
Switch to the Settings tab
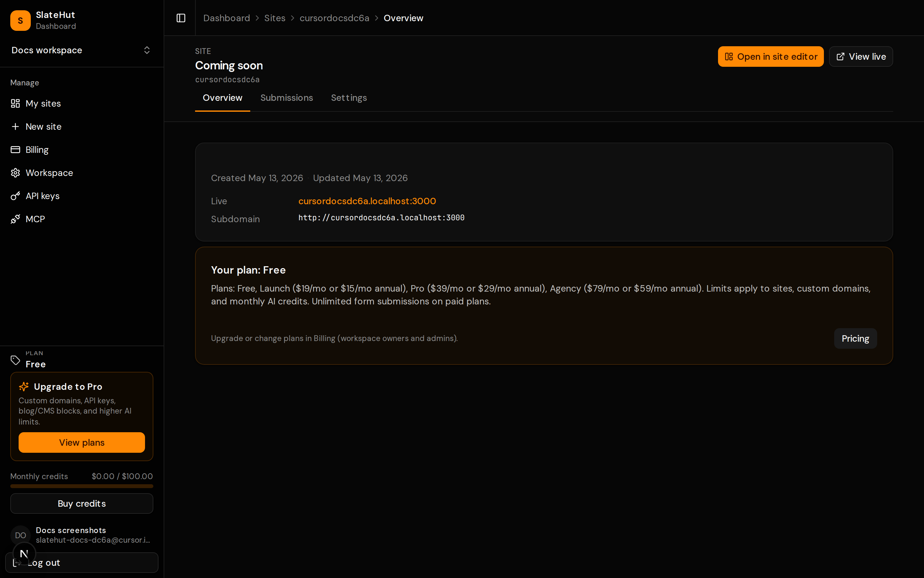point(349,98)
